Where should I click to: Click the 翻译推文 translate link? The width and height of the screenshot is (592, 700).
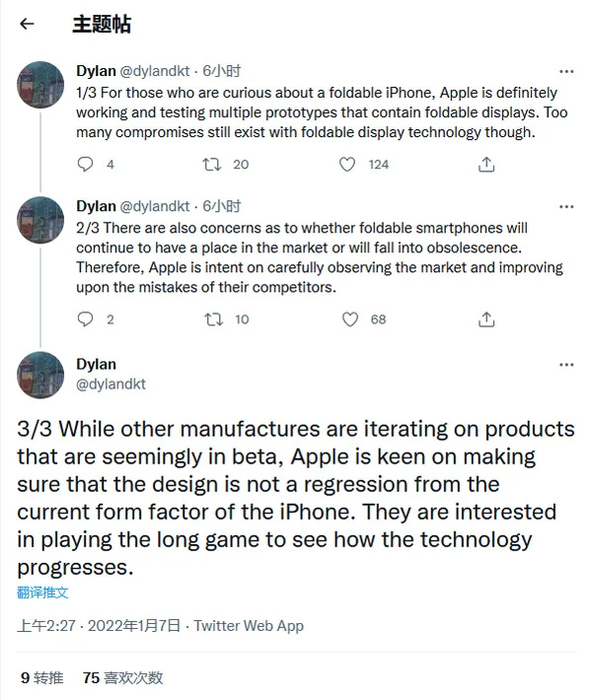pos(43,593)
